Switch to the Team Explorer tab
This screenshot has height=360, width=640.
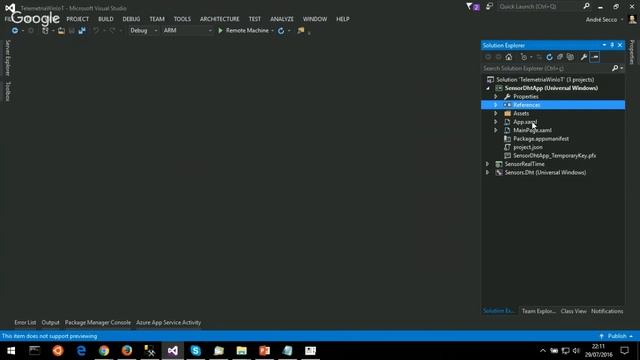click(538, 311)
